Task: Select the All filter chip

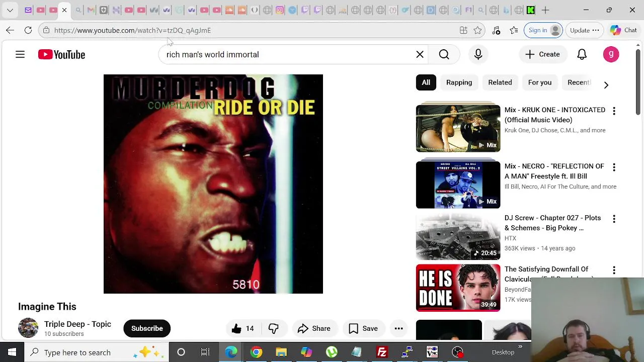Action: coord(426,82)
